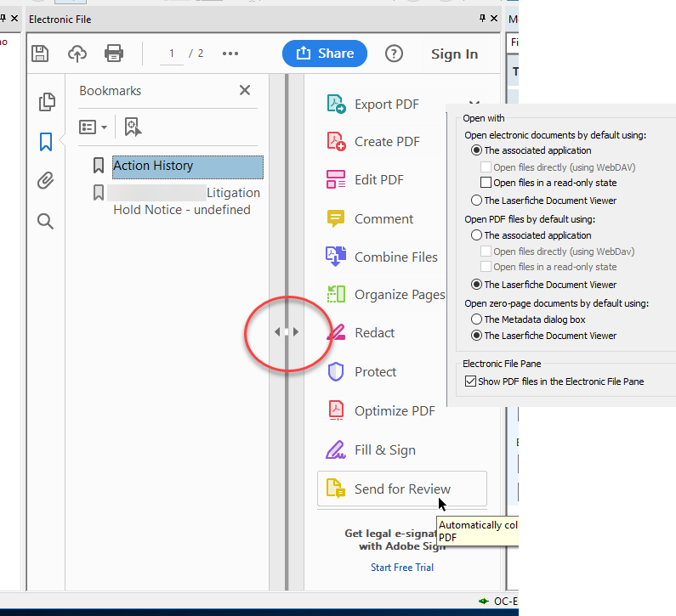
Task: Click the blue Share button
Action: click(325, 54)
